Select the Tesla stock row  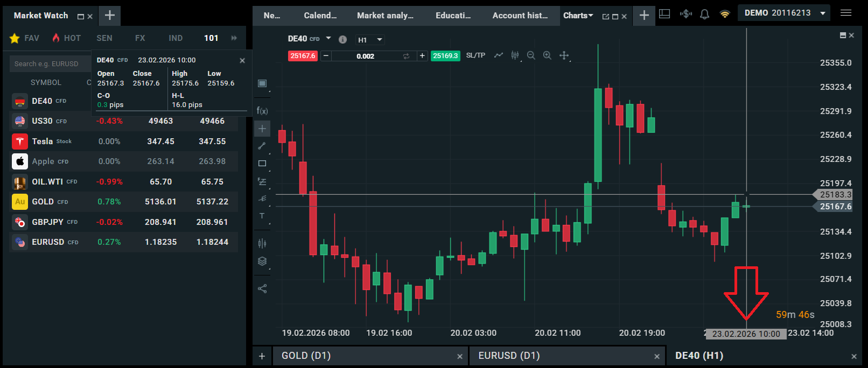coord(124,141)
